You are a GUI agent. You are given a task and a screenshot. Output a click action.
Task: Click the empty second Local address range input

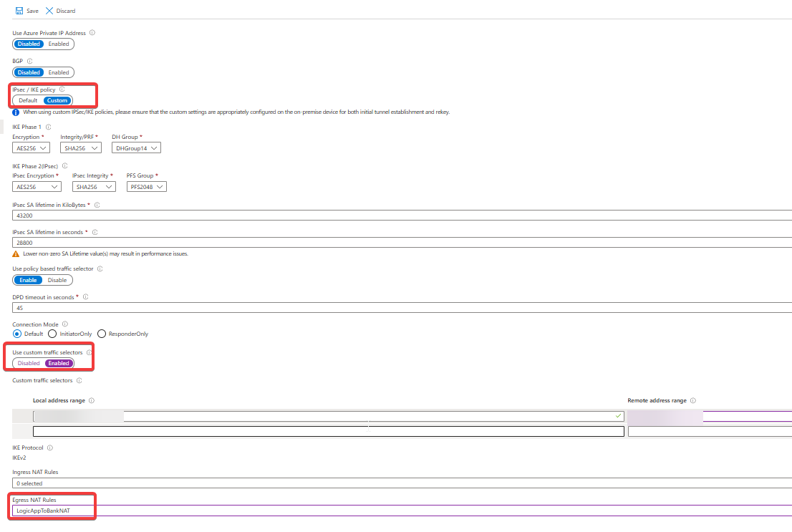pos(328,432)
